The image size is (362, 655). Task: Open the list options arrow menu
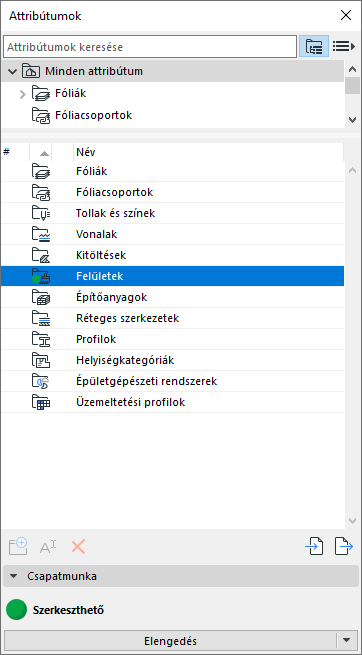coord(343,46)
